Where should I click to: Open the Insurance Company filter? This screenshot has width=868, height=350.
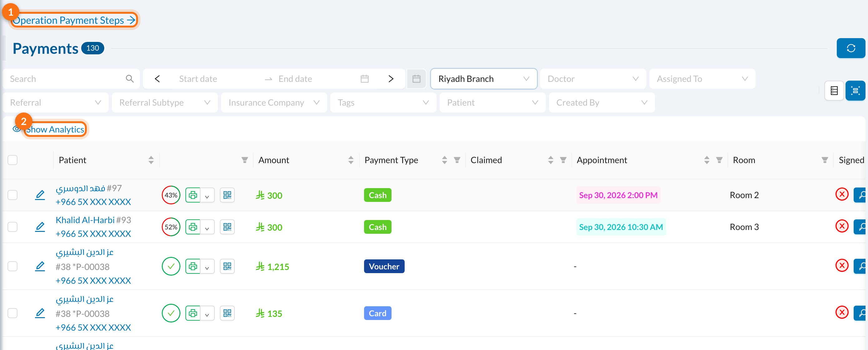tap(274, 102)
